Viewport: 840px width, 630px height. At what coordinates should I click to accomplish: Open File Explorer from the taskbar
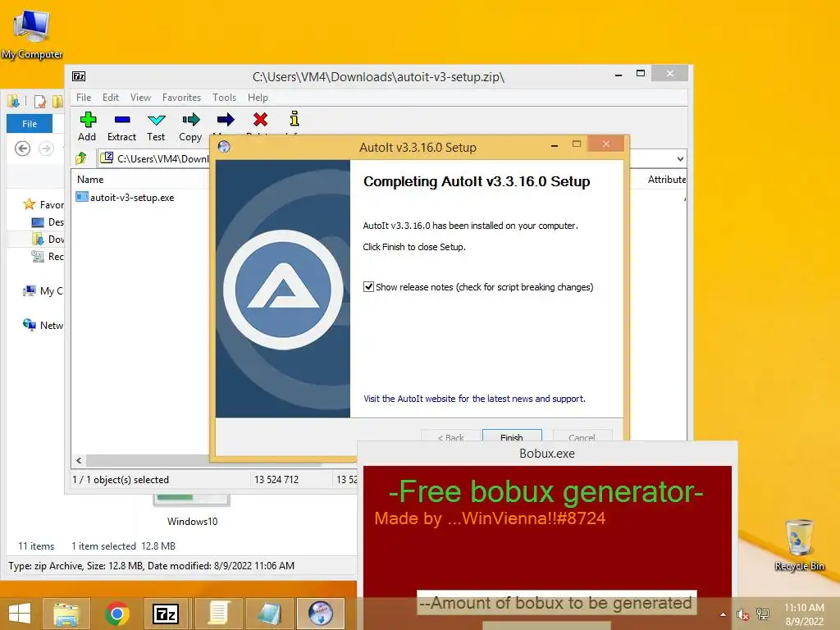tap(66, 614)
